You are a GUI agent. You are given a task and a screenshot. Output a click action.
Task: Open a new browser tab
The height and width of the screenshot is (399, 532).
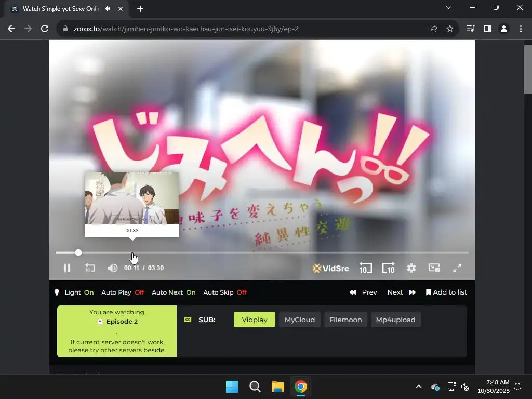coord(140,9)
